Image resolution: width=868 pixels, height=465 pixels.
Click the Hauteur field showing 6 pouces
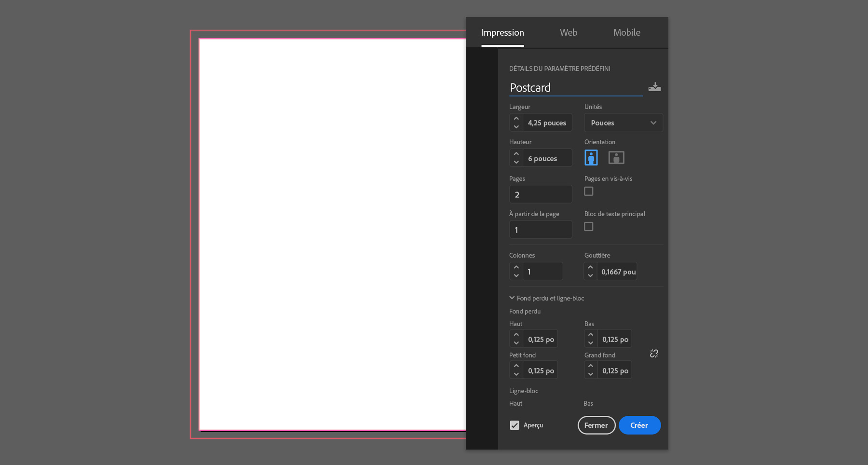[547, 158]
